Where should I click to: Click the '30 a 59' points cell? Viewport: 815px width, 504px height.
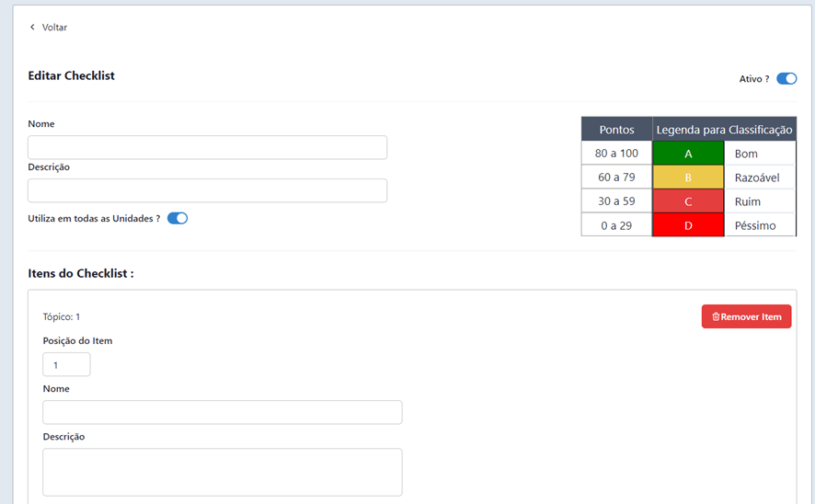[x=616, y=201]
